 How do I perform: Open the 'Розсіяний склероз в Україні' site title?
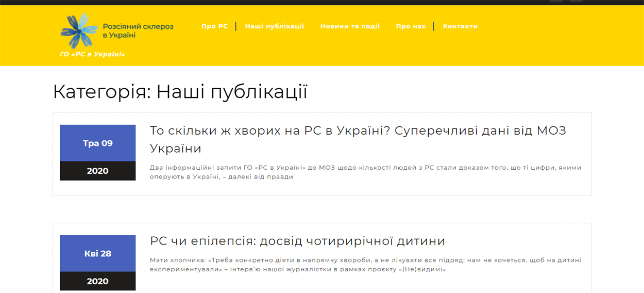click(138, 30)
